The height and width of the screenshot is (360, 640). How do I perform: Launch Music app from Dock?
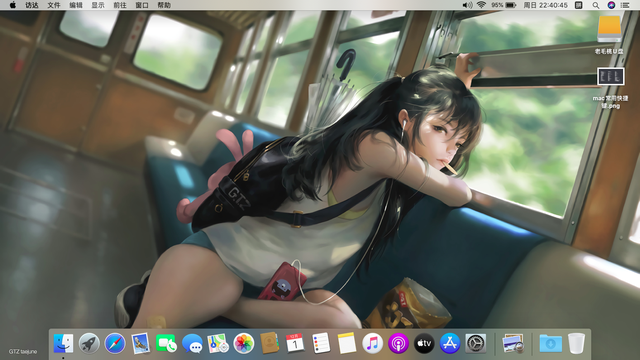pyautogui.click(x=372, y=343)
